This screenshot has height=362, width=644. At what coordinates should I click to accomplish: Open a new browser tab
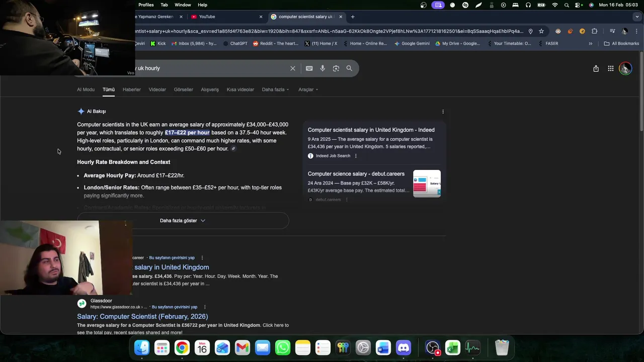tap(353, 17)
